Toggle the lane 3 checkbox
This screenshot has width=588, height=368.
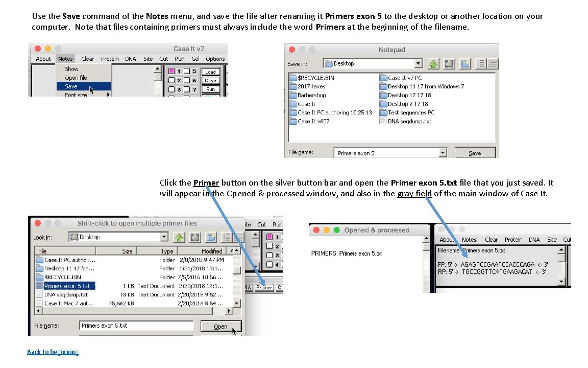(172, 90)
